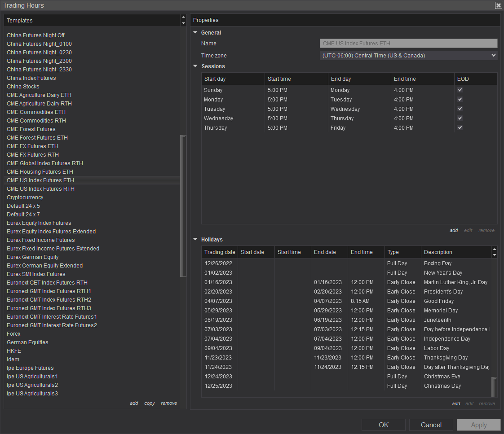Click the OK button

pos(383,425)
